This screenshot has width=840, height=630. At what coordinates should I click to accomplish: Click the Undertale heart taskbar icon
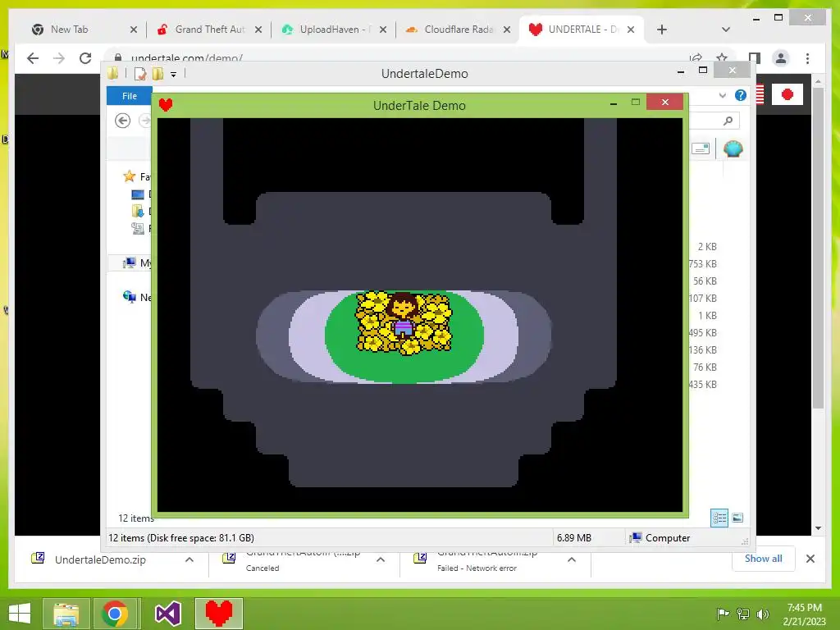(219, 614)
